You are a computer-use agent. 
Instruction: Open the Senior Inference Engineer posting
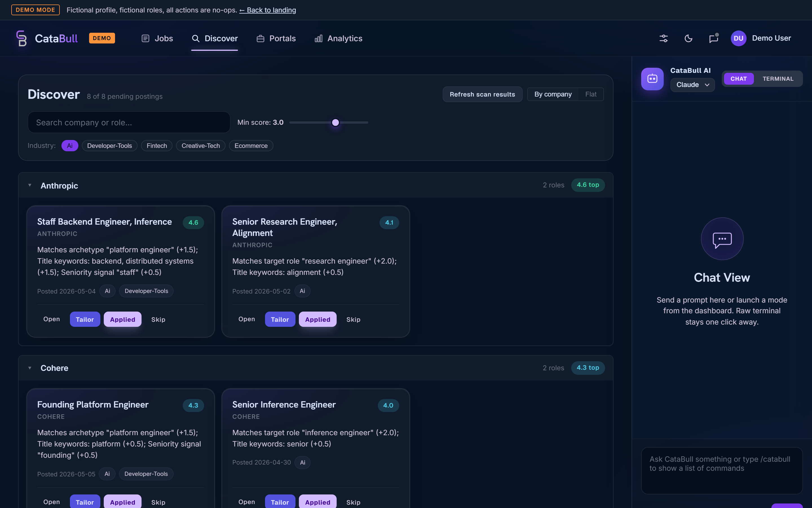pyautogui.click(x=247, y=502)
